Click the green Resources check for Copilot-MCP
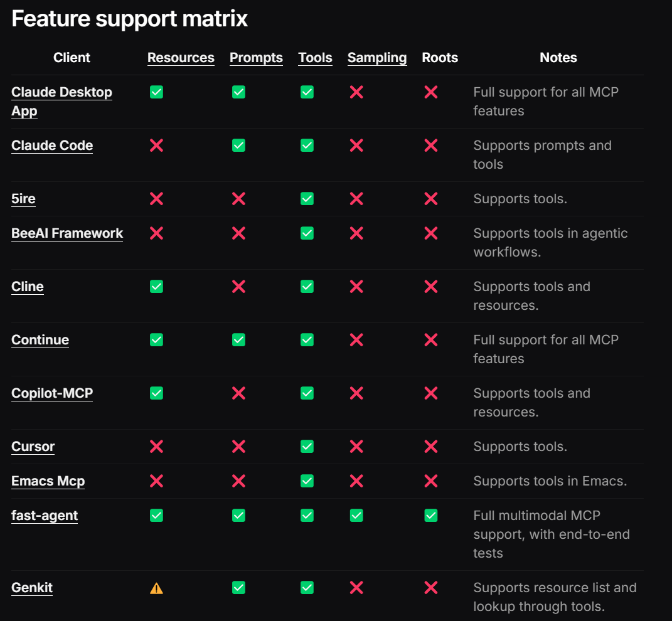Image resolution: width=672 pixels, height=621 pixels. (x=156, y=393)
